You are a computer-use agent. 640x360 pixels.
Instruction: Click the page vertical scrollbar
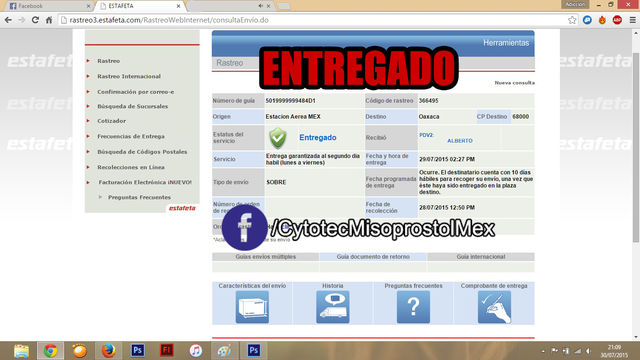click(x=636, y=147)
